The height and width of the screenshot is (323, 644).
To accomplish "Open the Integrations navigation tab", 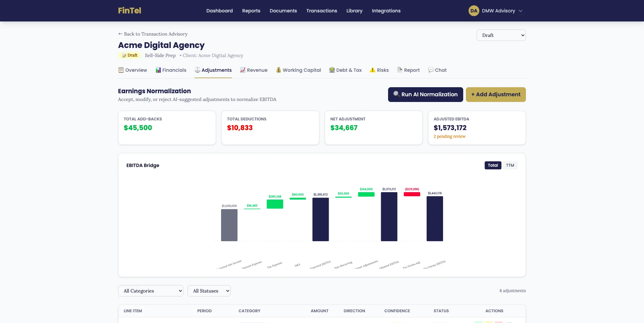I will [x=386, y=10].
